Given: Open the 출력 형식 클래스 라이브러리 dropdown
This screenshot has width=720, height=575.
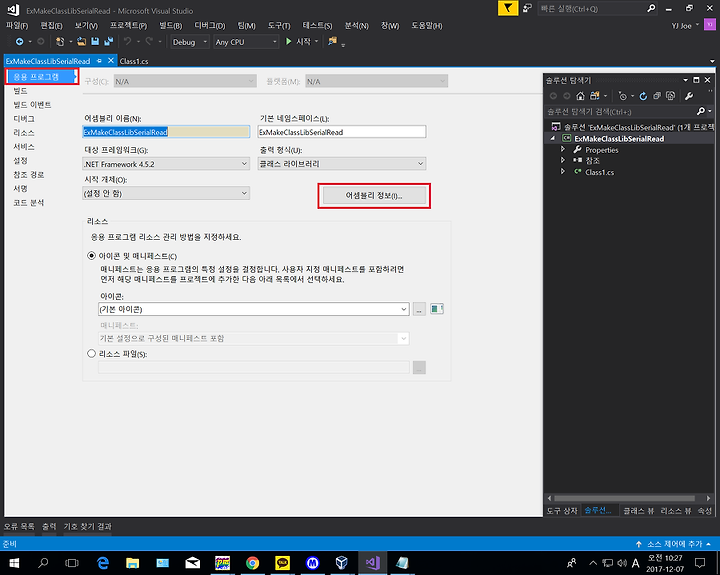Looking at the screenshot, I should pyautogui.click(x=342, y=163).
